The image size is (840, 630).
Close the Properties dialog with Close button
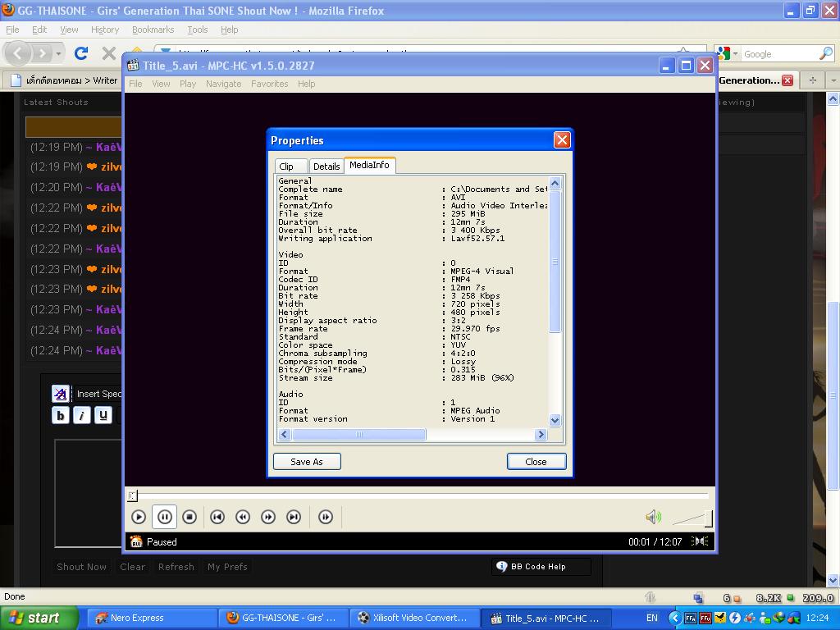click(x=536, y=462)
